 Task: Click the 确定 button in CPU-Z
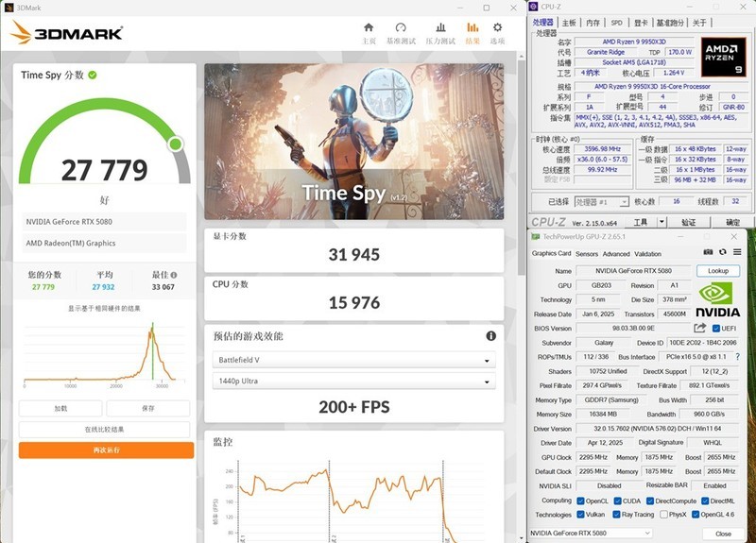click(733, 222)
